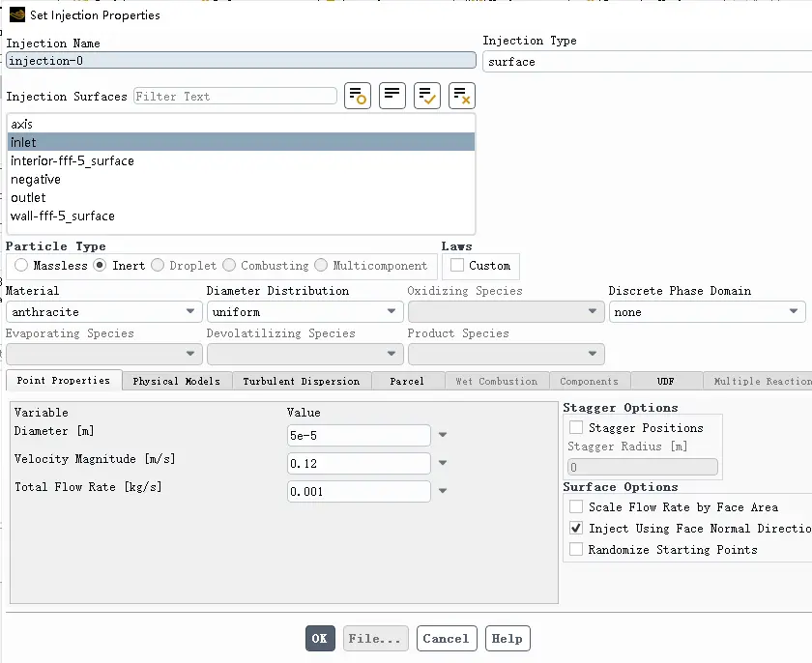Expand the Velocity Magnitude options arrow
812x663 pixels.
[x=443, y=463]
